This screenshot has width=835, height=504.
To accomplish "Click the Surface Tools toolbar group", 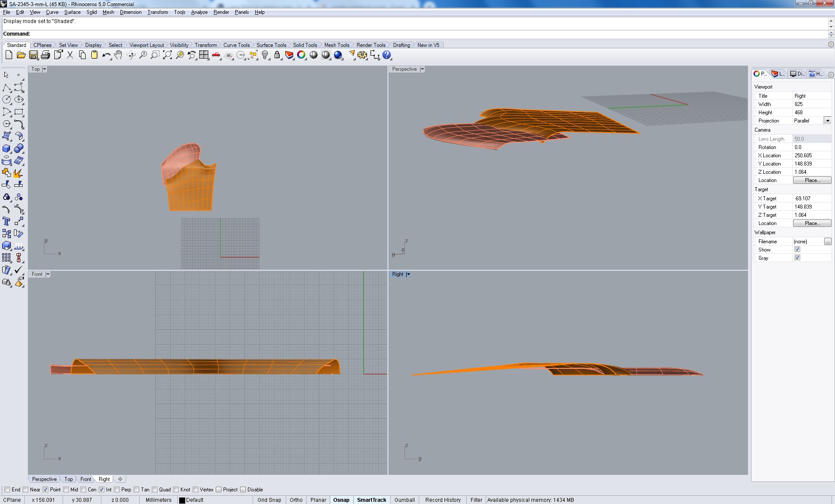I will 271,45.
